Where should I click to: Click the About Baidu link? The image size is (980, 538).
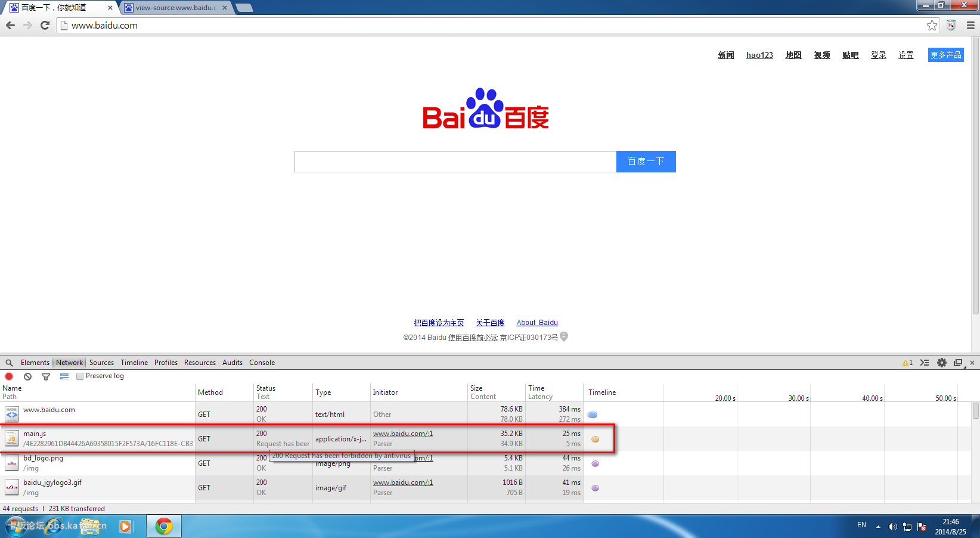click(x=537, y=323)
